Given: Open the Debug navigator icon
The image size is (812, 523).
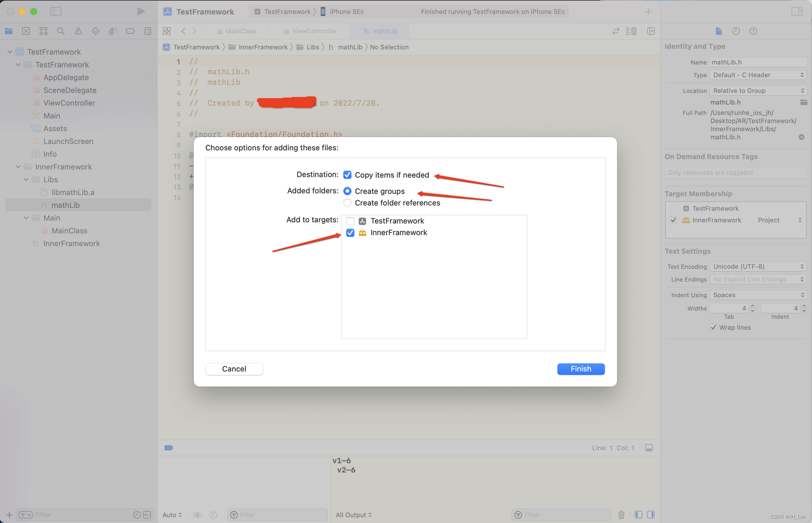Looking at the screenshot, I should click(x=113, y=31).
